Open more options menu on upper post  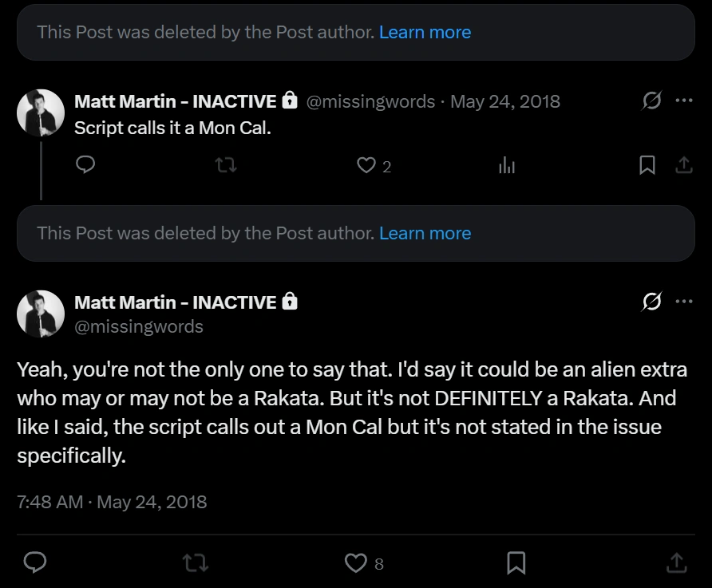click(x=684, y=101)
